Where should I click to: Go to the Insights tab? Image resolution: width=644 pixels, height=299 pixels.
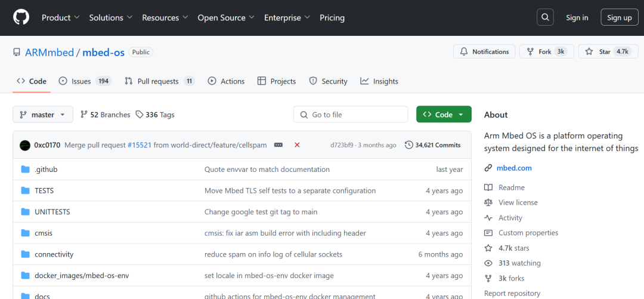point(379,81)
